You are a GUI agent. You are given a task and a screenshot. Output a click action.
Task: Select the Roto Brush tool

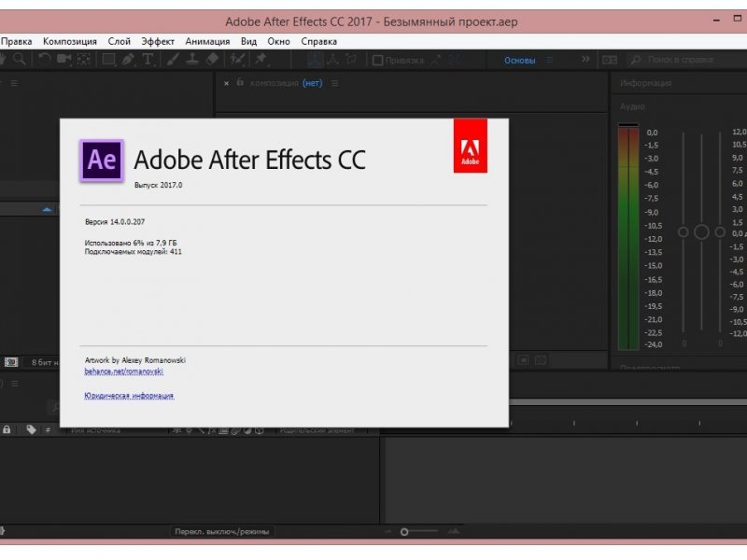tap(237, 60)
